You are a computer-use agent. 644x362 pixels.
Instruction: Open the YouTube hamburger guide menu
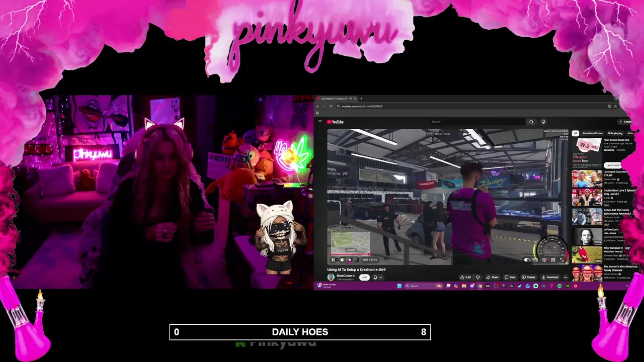(320, 122)
